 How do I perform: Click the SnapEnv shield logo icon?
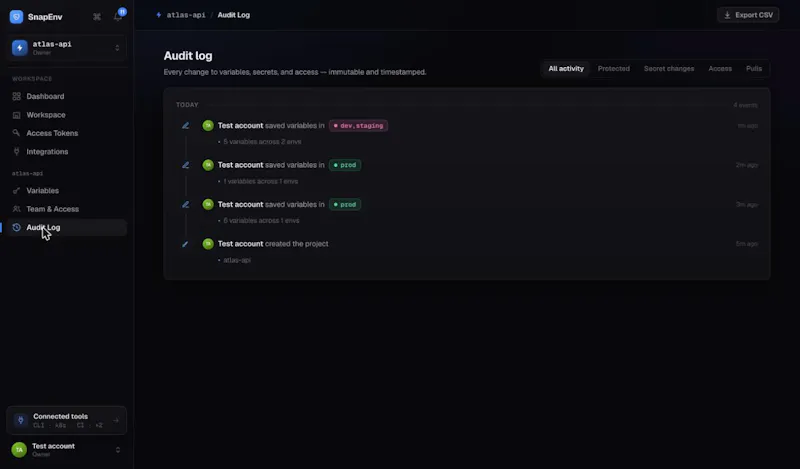(x=16, y=17)
